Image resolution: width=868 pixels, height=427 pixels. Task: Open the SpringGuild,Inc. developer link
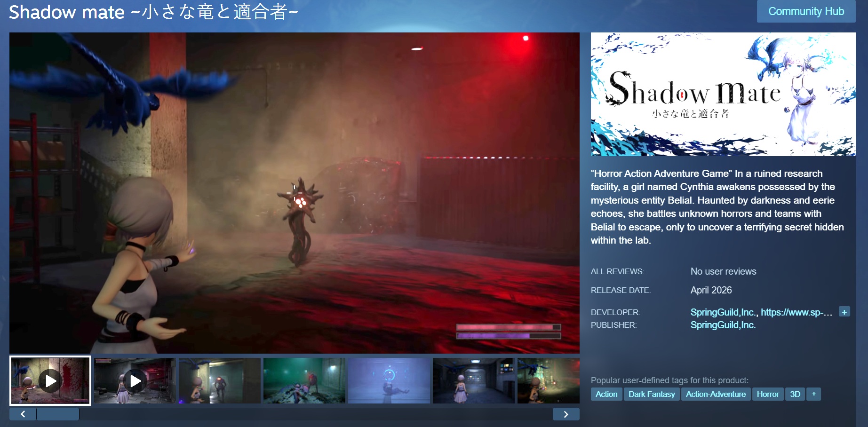[x=723, y=312]
